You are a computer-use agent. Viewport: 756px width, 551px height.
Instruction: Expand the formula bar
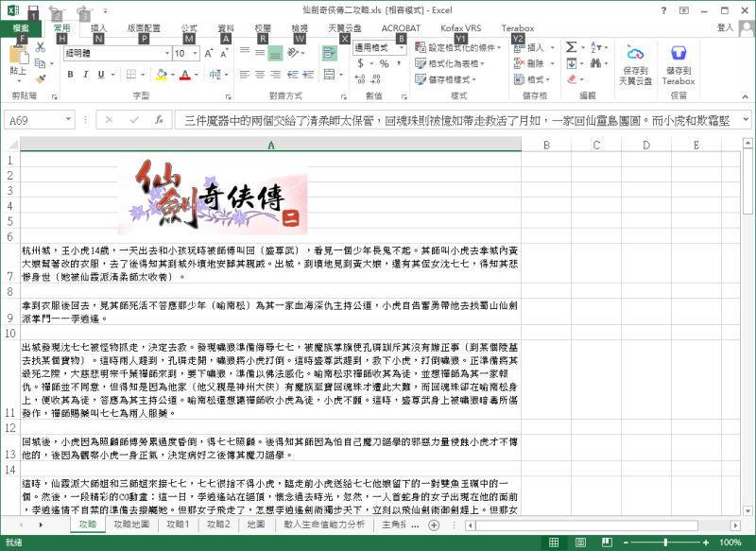point(746,119)
